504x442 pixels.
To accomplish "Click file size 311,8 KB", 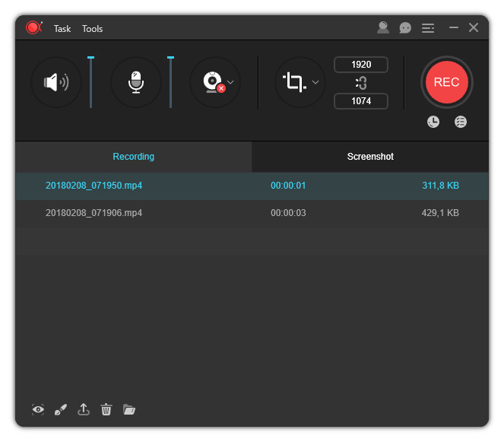I will (440, 186).
